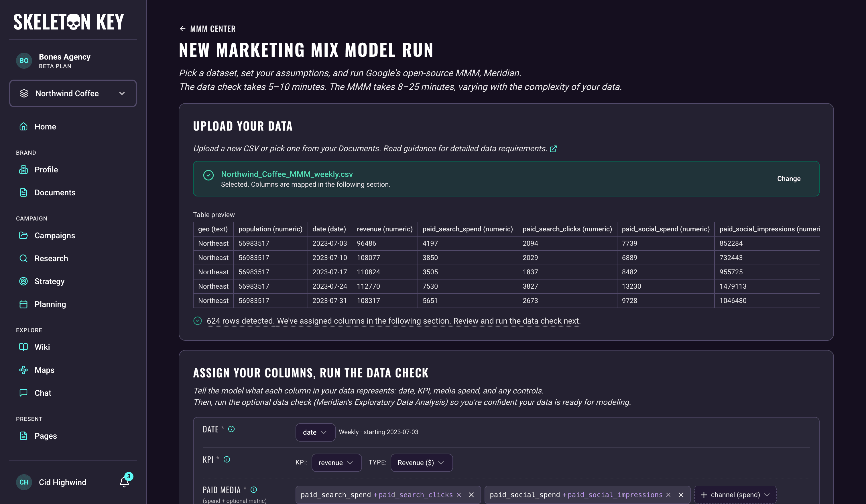Screen dimensions: 866x504
Task: Open the Revenue ($) type dropdown
Action: click(x=422, y=463)
